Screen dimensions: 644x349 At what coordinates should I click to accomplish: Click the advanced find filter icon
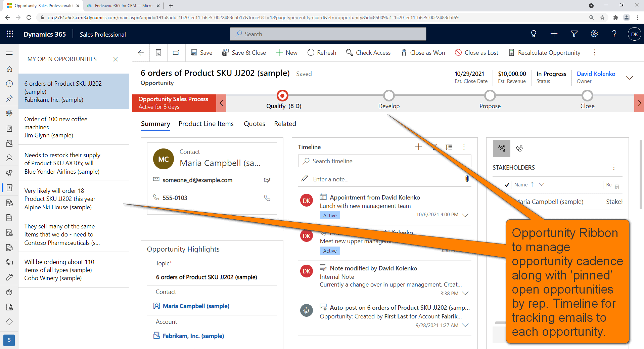[x=574, y=34]
